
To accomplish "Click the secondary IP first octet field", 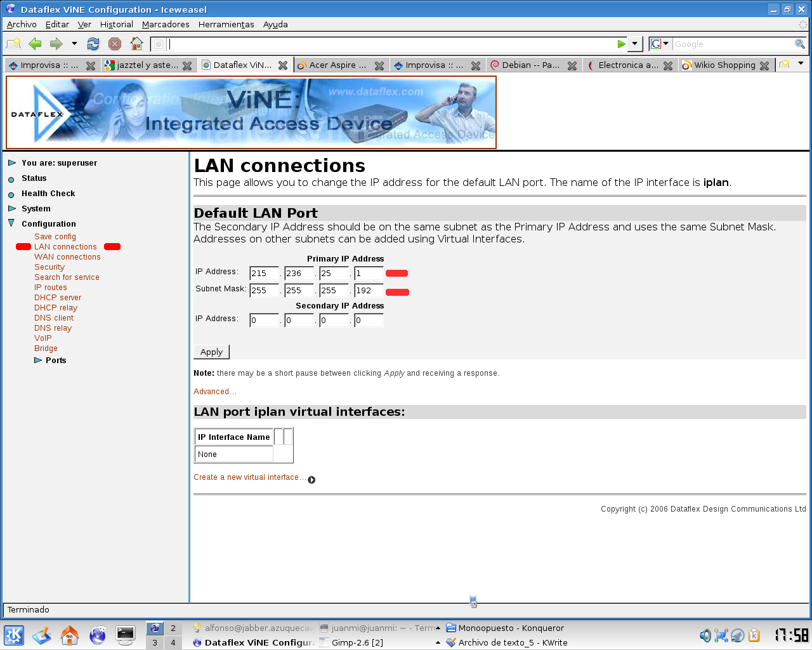I will pos(265,321).
